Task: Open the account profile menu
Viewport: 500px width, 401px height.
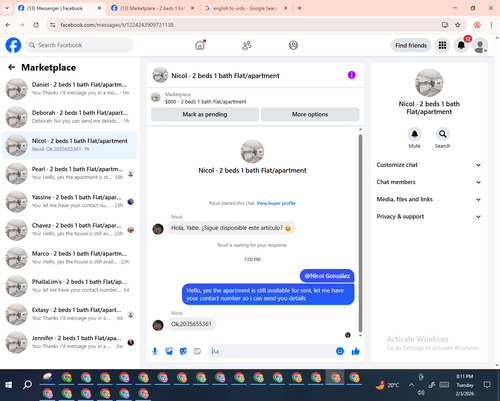Action: click(480, 46)
